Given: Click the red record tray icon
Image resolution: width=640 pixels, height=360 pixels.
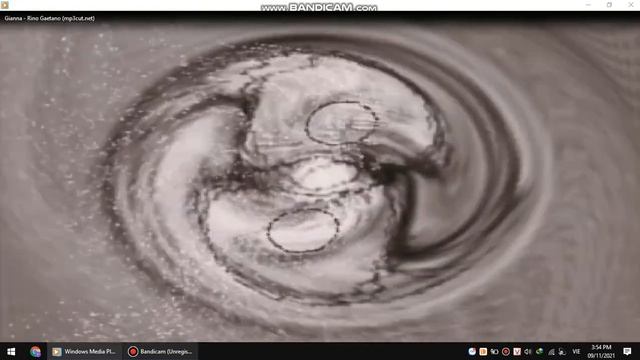Looking at the screenshot, I should [x=506, y=351].
